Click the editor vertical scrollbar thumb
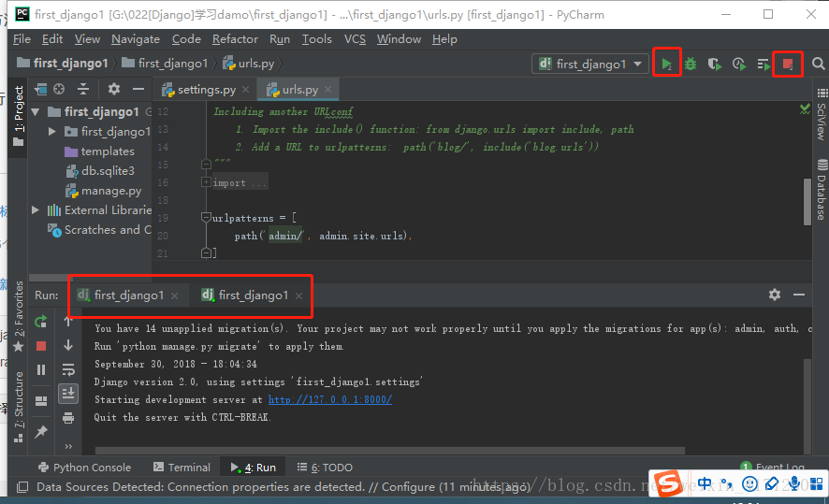Viewport: 829px width, 504px height. coord(807,202)
